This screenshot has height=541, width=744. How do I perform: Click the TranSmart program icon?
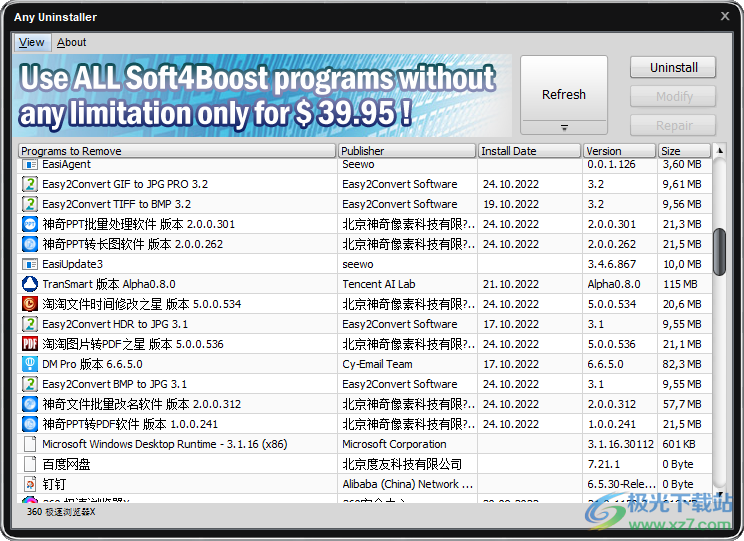coord(30,284)
